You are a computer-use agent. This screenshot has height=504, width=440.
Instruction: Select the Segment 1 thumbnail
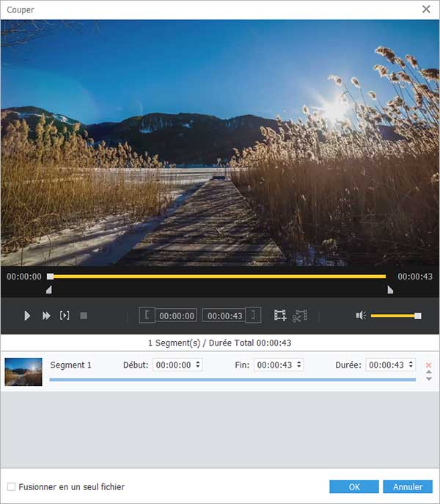[x=23, y=371]
